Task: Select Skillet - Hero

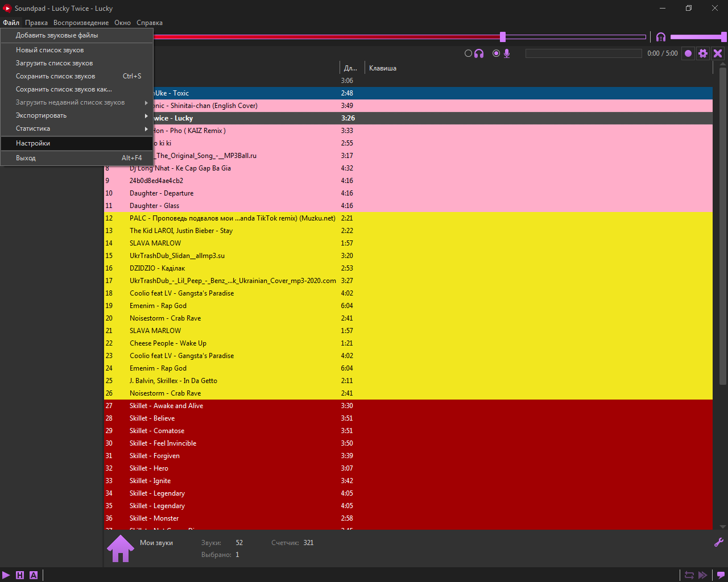Action: 408,468
